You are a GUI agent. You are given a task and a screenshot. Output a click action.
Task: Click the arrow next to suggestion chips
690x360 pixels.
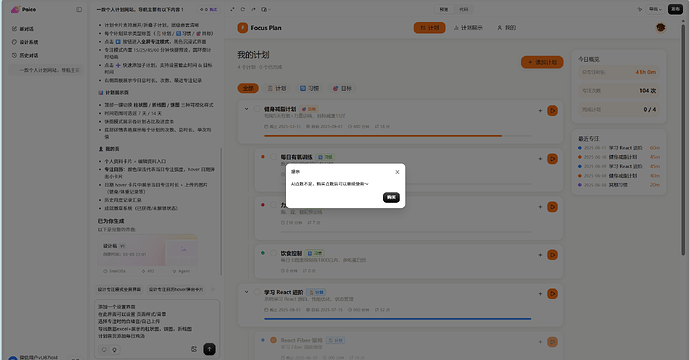point(213,289)
